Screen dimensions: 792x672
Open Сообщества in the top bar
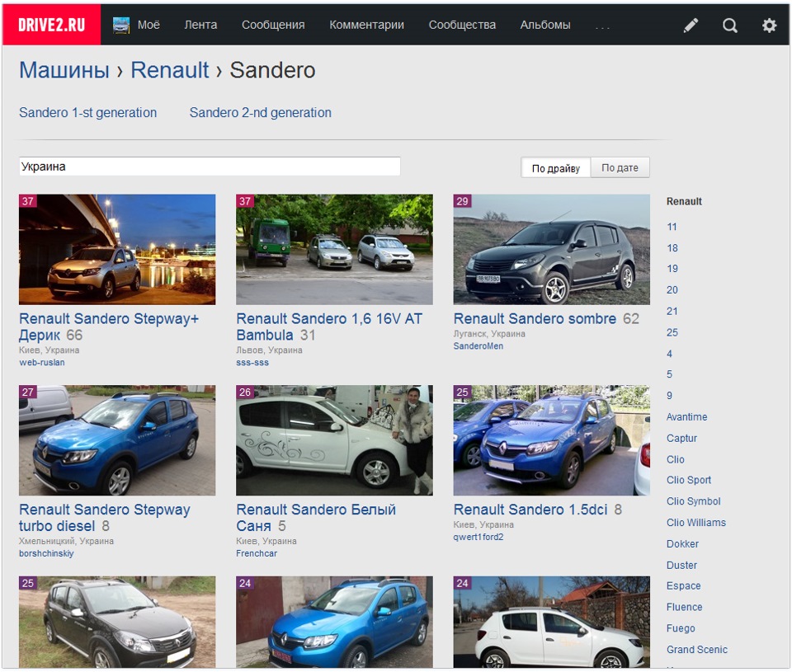pos(462,25)
